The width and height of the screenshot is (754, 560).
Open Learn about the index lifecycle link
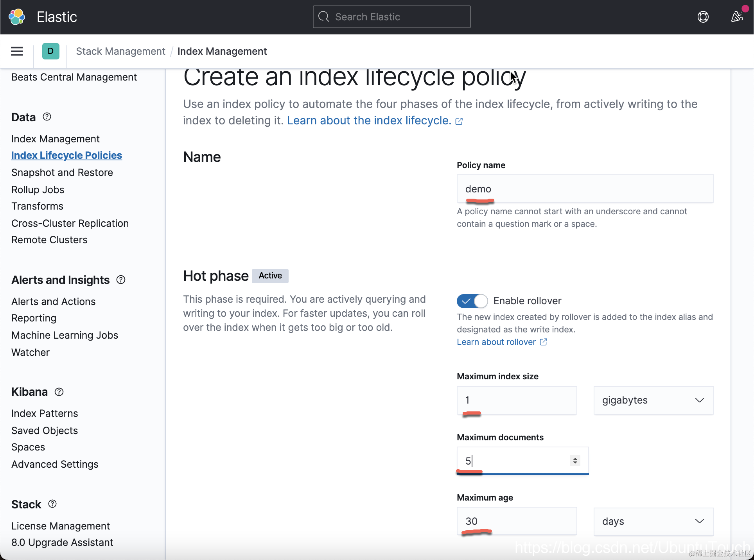click(369, 120)
